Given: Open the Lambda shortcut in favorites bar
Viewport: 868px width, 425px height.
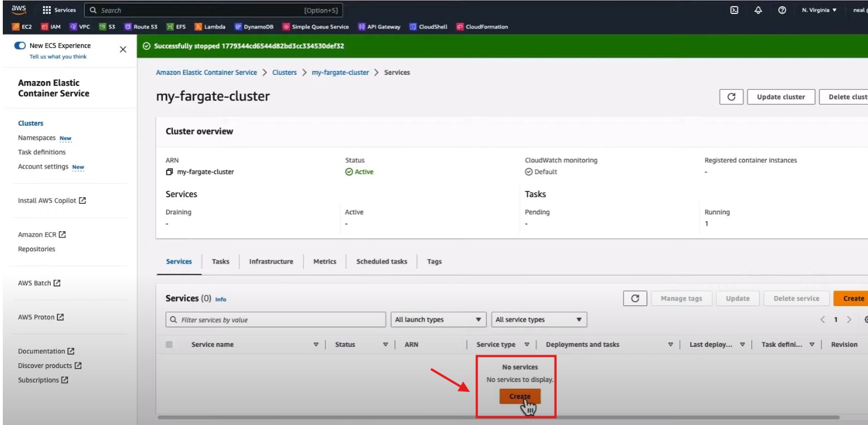Looking at the screenshot, I should tap(210, 27).
